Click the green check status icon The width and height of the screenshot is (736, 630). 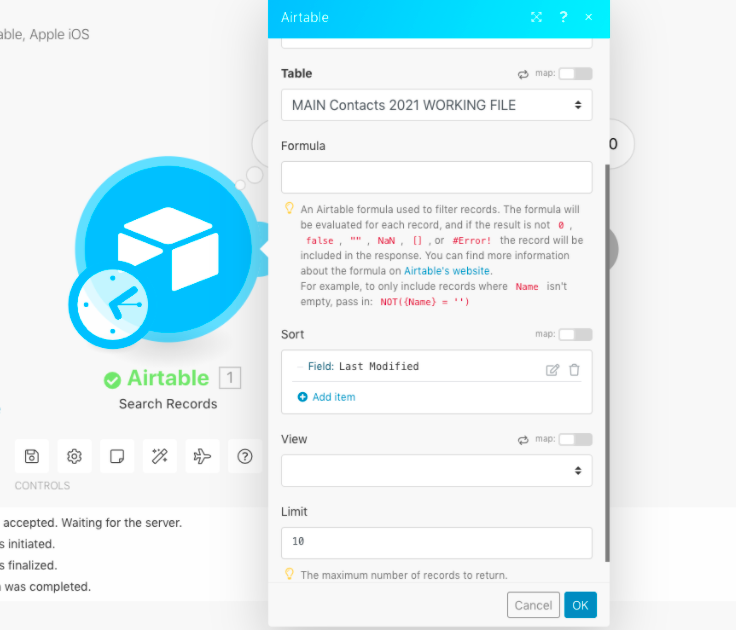[x=112, y=380]
